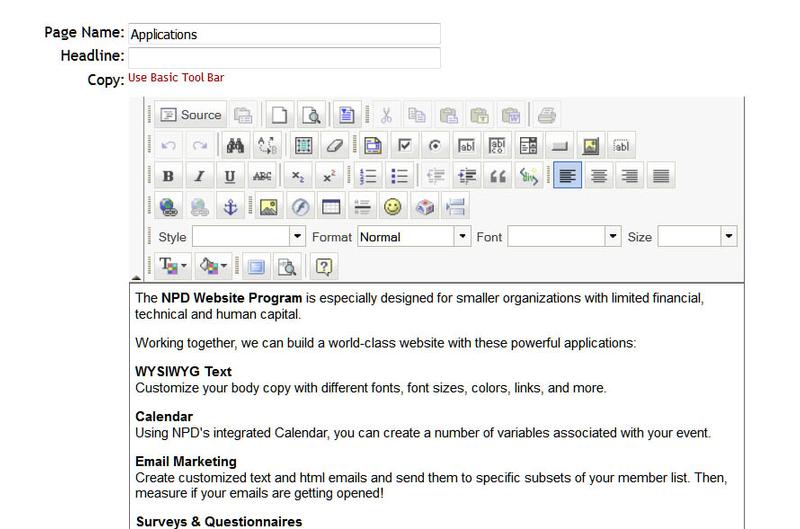
Task: Insert a Radio Button form field
Action: tap(435, 146)
